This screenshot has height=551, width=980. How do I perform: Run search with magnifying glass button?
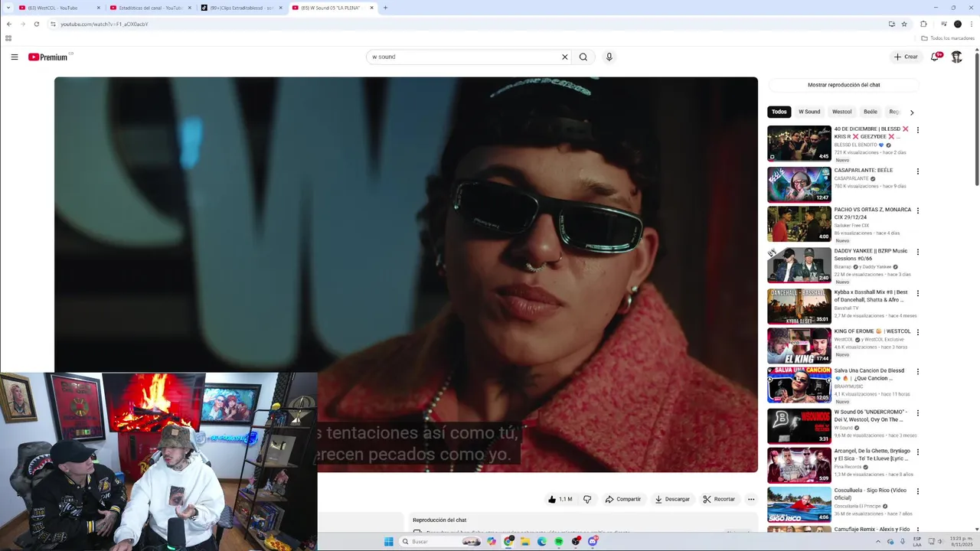pos(583,57)
